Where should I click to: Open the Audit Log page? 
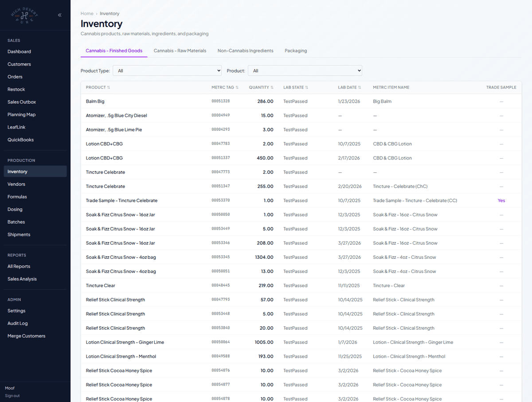point(18,323)
